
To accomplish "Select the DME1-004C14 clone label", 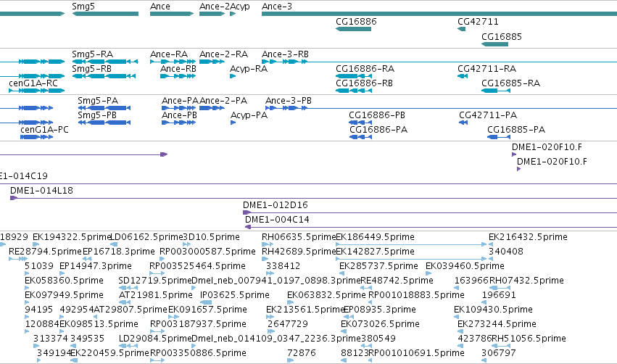I will coord(278,220).
